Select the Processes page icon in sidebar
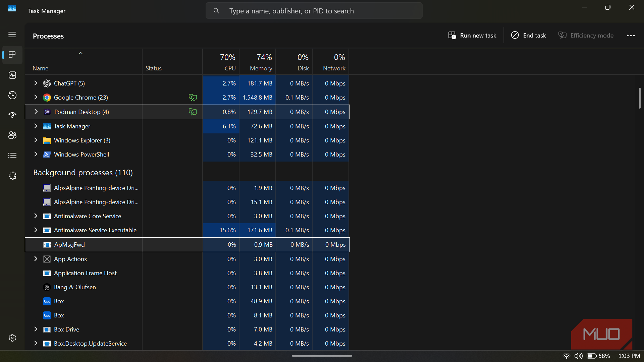The image size is (644, 362). pos(12,55)
